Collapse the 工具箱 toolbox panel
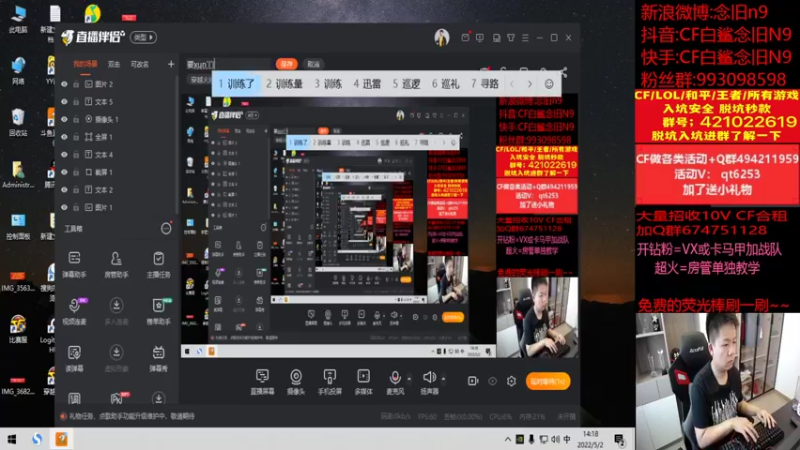Image resolution: width=800 pixels, height=450 pixels. pyautogui.click(x=166, y=229)
